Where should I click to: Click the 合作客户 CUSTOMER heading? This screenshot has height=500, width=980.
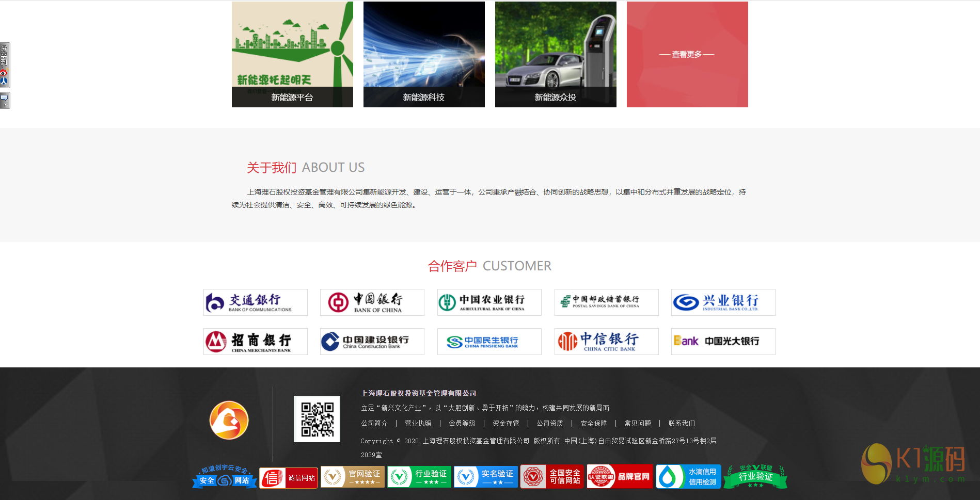pos(489,266)
